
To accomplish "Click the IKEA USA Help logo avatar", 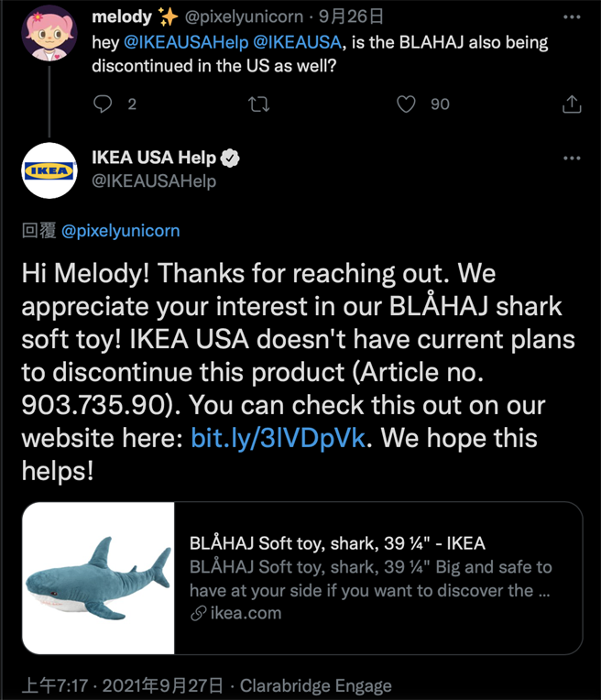I will 49,171.
